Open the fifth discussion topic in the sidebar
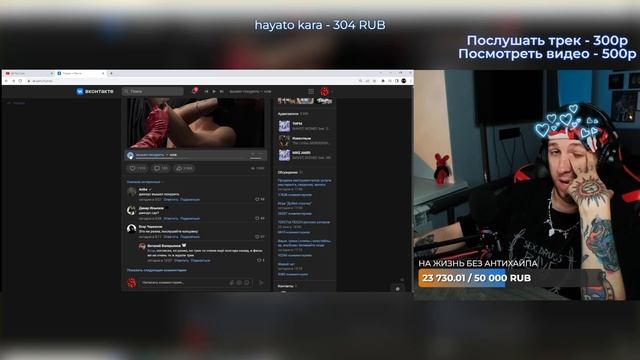The image size is (640, 360). [x=286, y=264]
